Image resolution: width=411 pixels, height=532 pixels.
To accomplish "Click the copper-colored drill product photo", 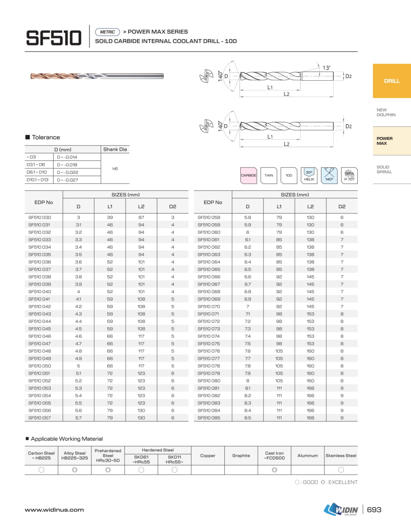I will (97, 76).
